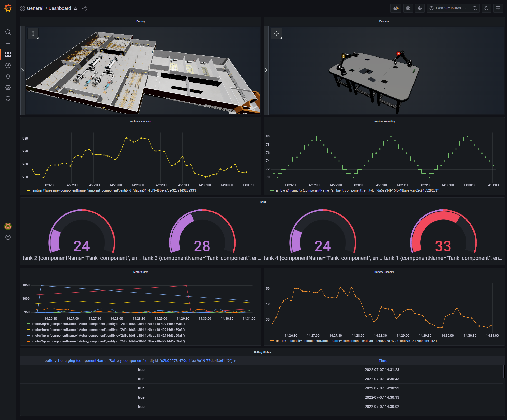Expand the Factory panel side chevron
Viewport: 507px width, 420px height.
(x=23, y=70)
